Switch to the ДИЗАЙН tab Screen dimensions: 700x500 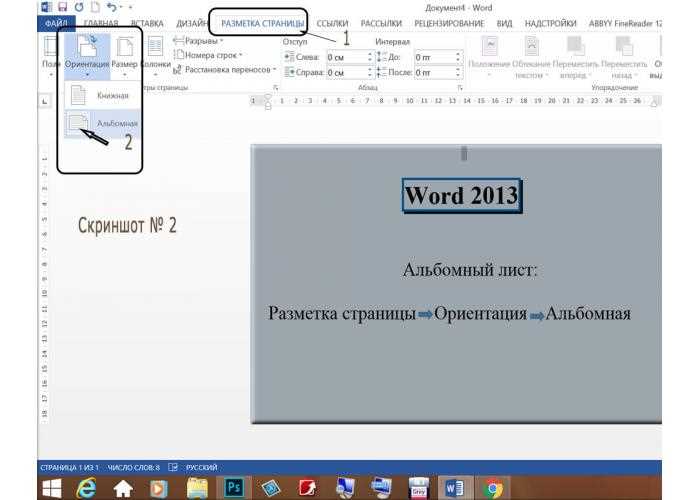click(192, 23)
